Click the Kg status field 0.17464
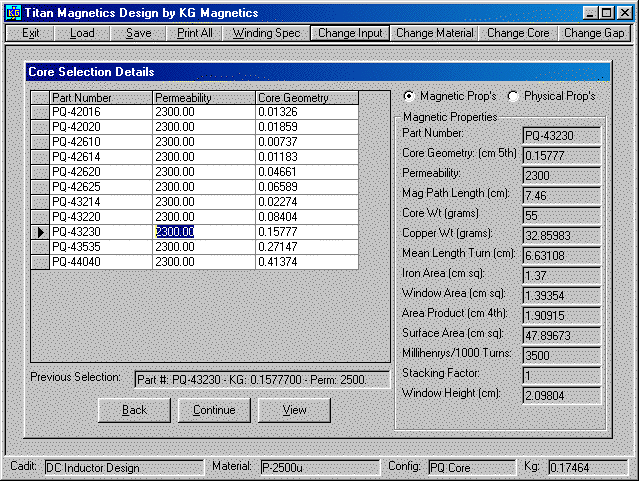Image resolution: width=639 pixels, height=481 pixels. pyautogui.click(x=588, y=468)
